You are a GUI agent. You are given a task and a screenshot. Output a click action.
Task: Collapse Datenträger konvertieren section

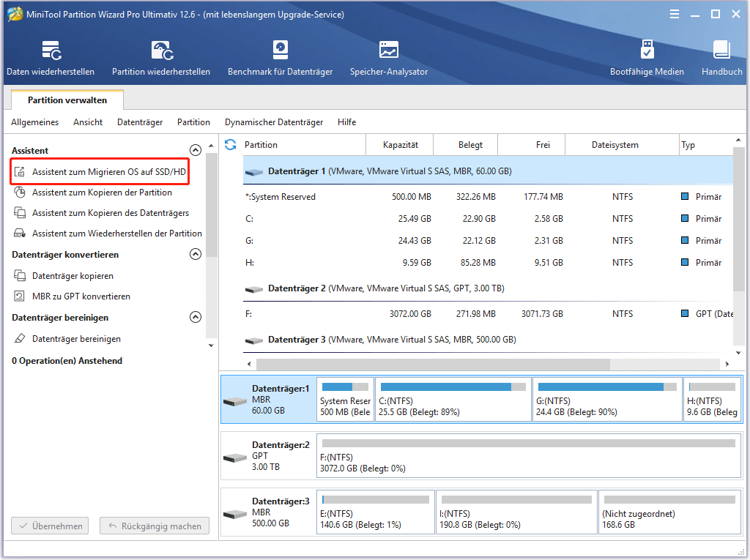click(196, 254)
